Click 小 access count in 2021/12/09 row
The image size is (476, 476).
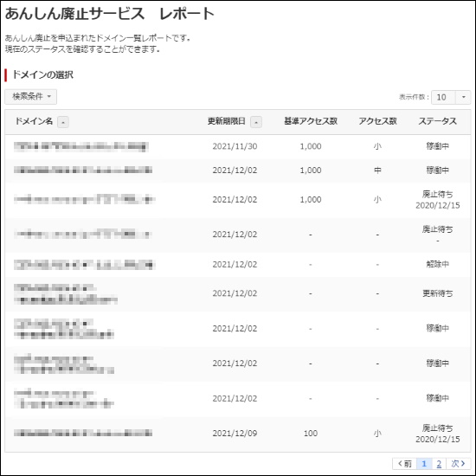377,434
